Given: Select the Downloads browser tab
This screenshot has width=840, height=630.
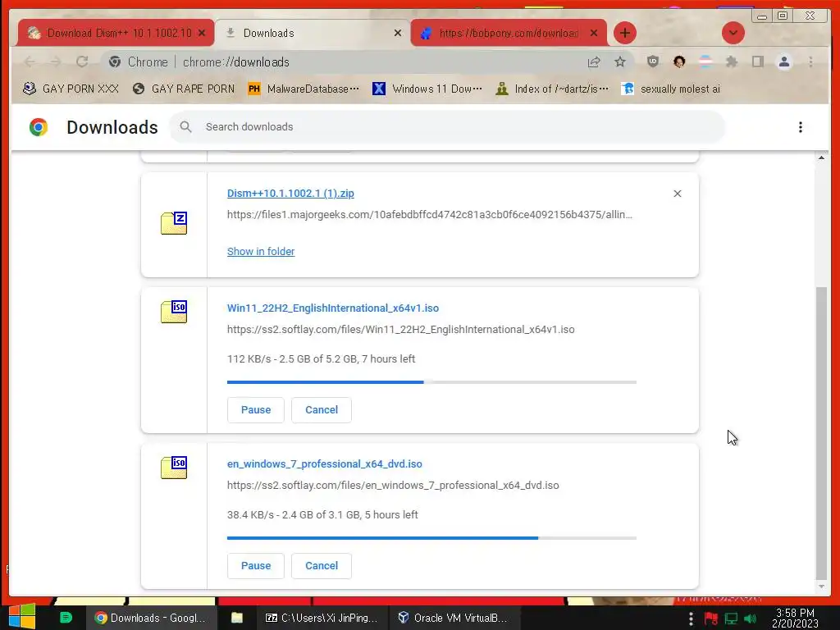Looking at the screenshot, I should pos(311,33).
